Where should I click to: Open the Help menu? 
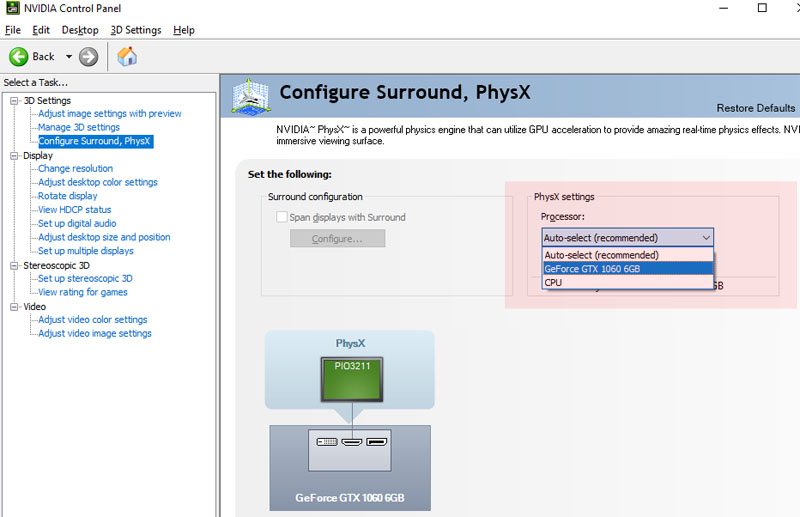click(184, 30)
